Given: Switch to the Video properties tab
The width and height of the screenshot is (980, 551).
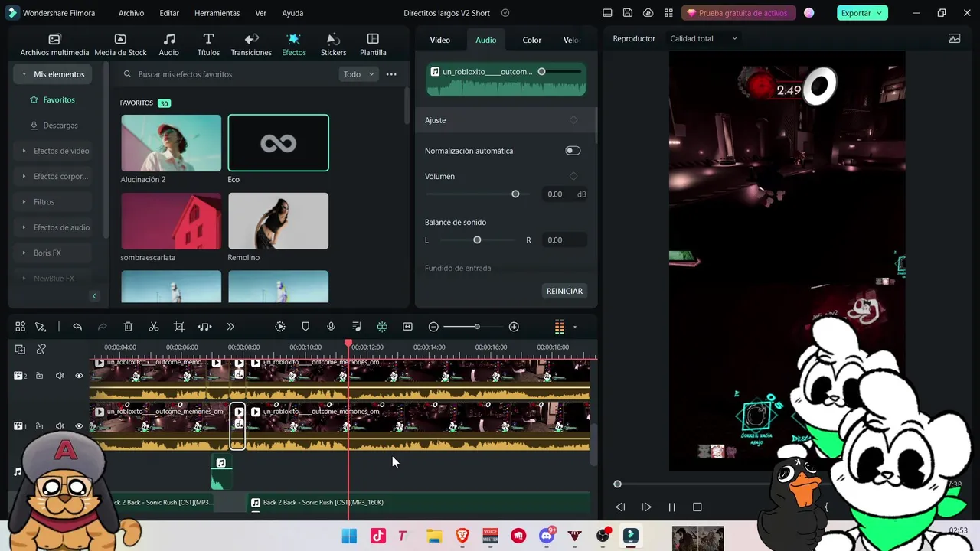Looking at the screenshot, I should click(439, 40).
